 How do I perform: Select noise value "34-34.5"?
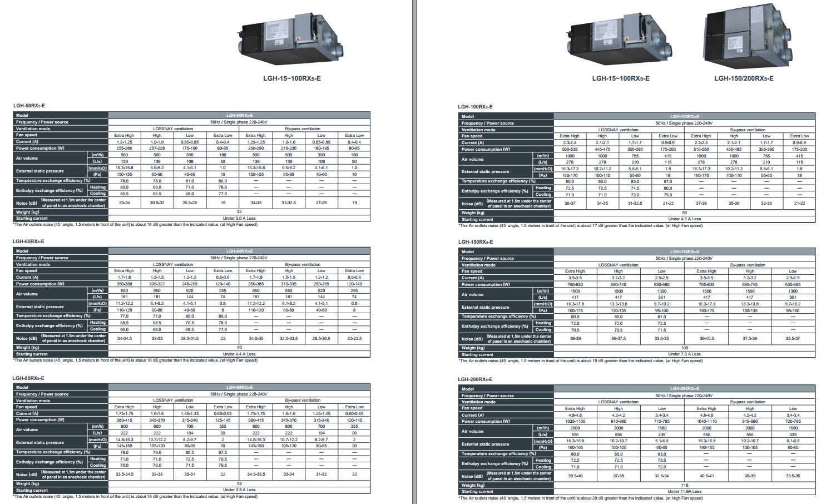point(124,339)
